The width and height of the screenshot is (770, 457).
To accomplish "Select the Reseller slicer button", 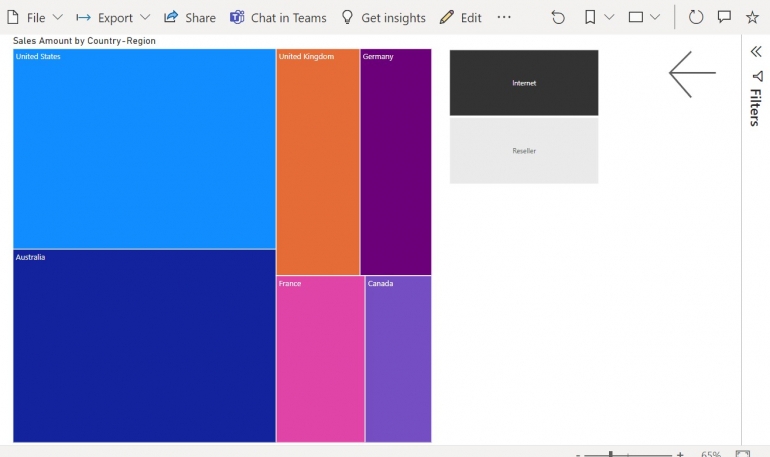I will (524, 151).
